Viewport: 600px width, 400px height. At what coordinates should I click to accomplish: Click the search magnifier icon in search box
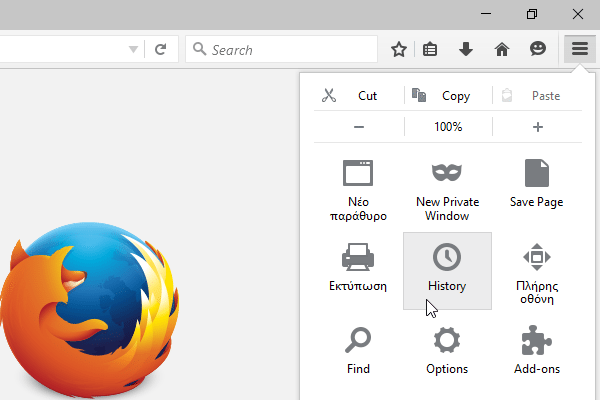click(199, 49)
